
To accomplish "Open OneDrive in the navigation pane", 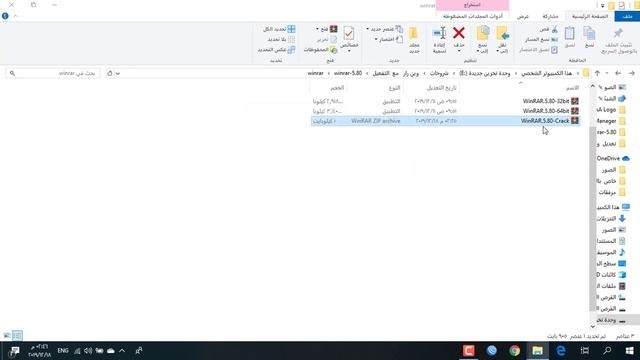I will click(x=612, y=158).
